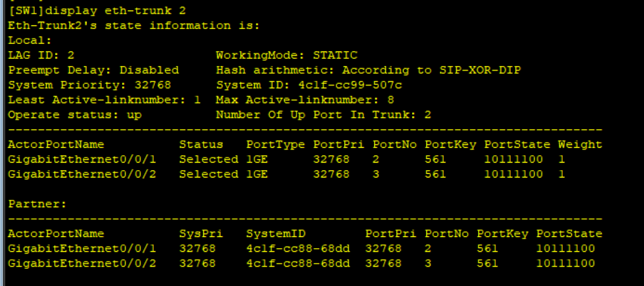Click GigabitEthernet0/0/2 in the Local table
Image resolution: width=644 pixels, height=286 pixels.
pyautogui.click(x=82, y=174)
